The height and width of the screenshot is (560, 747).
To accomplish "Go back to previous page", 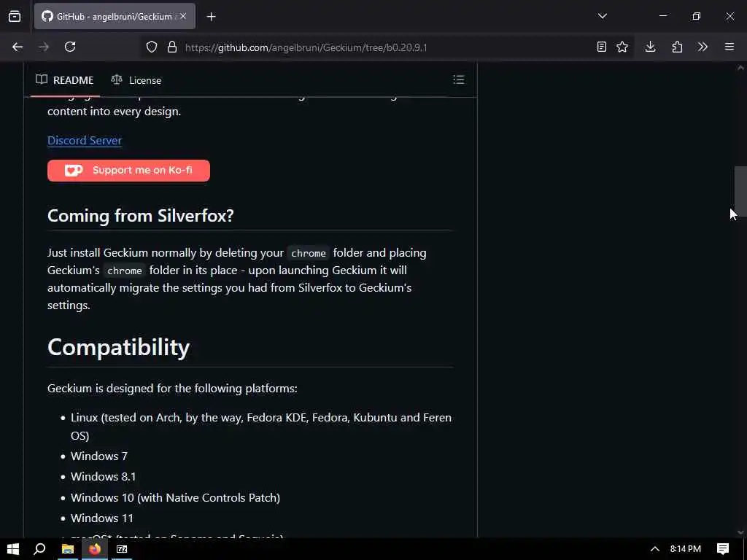I will 18,47.
